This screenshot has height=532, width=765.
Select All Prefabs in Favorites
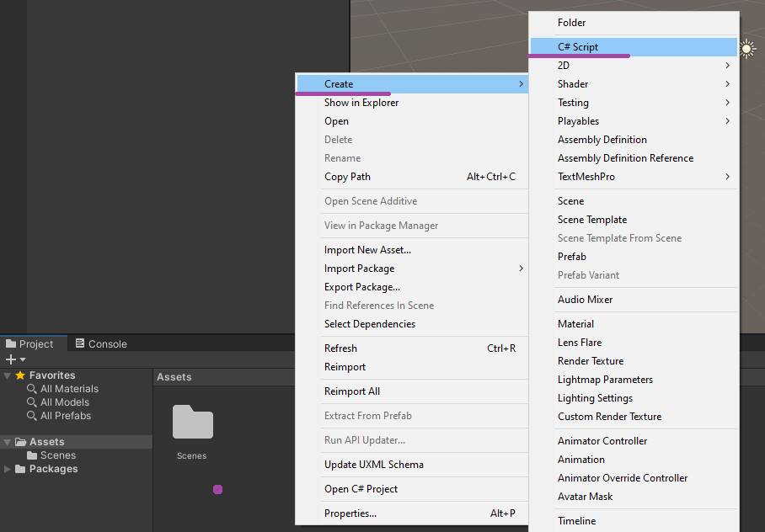tap(66, 416)
